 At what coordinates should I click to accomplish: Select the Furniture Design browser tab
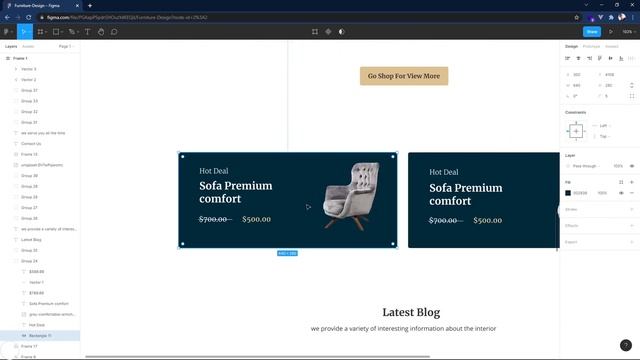click(41, 6)
